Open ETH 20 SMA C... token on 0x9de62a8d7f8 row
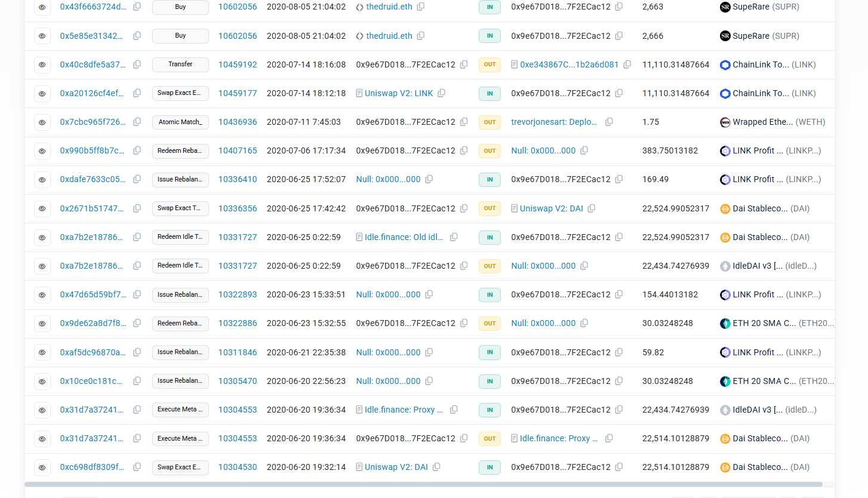868x498 pixels. click(764, 323)
